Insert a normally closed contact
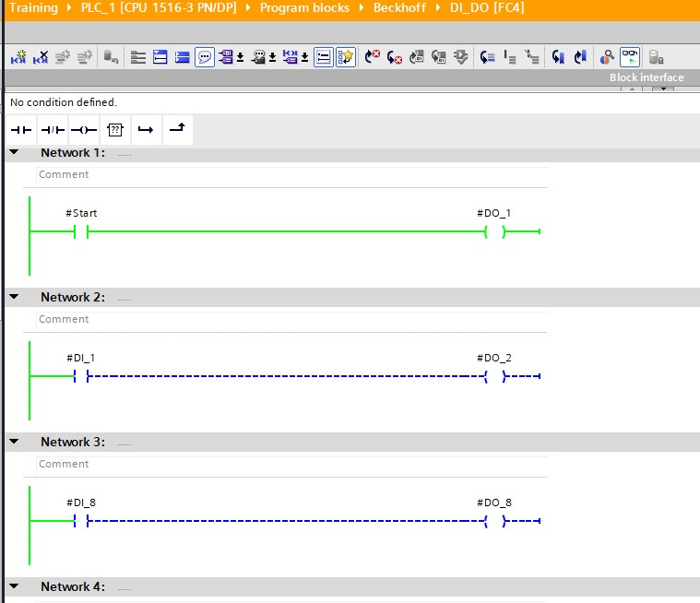The image size is (700, 603). [53, 130]
